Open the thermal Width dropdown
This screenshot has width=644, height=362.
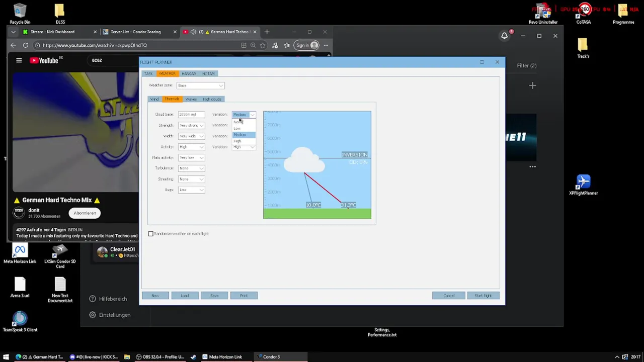coord(191,136)
